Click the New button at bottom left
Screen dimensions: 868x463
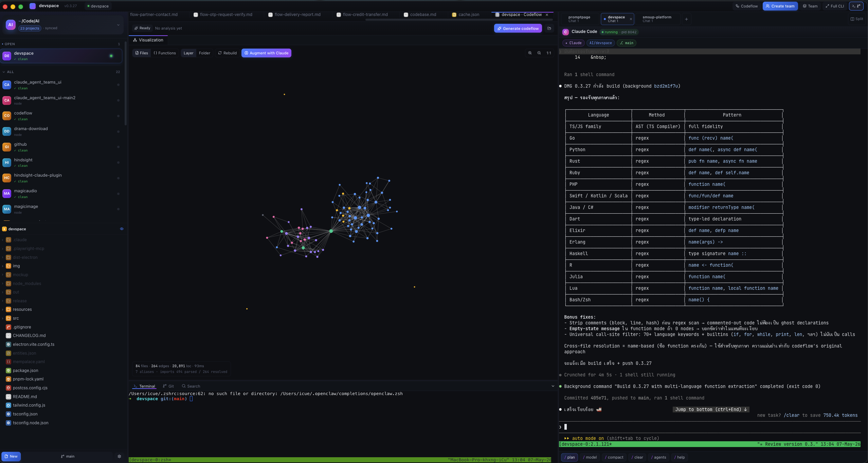coord(11,456)
